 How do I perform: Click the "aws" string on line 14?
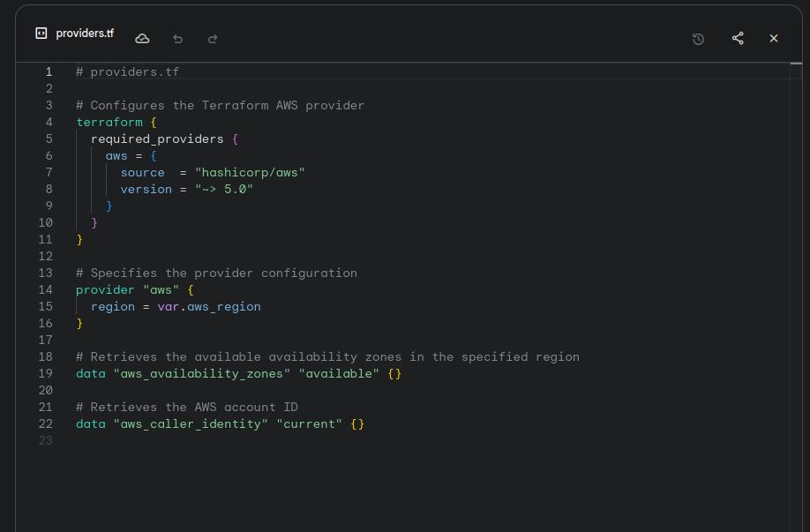(x=161, y=290)
